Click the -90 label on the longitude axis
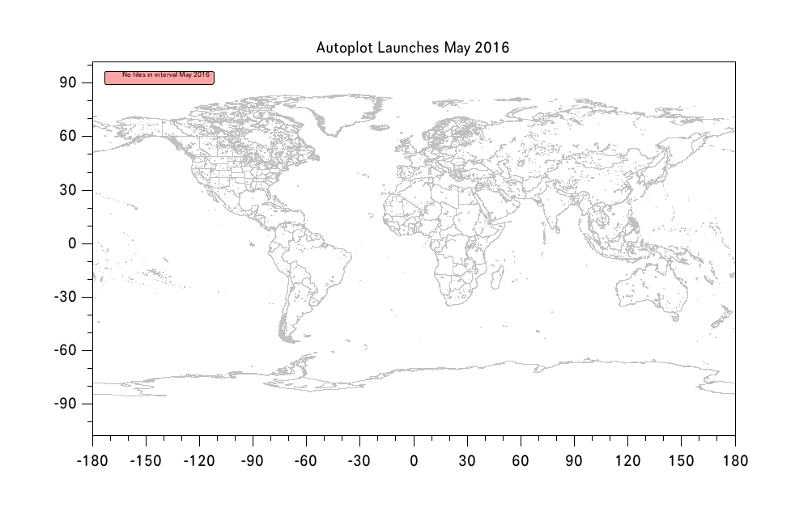812x512 pixels. click(253, 461)
